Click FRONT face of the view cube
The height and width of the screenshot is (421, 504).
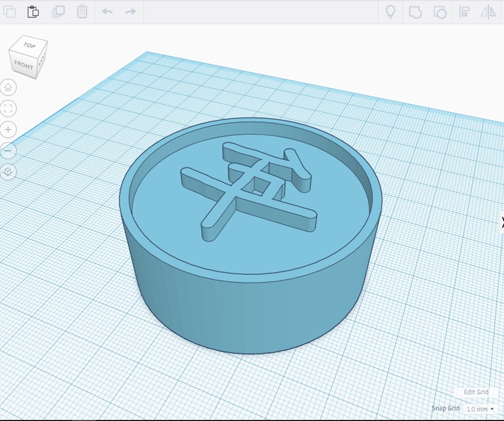click(x=23, y=65)
